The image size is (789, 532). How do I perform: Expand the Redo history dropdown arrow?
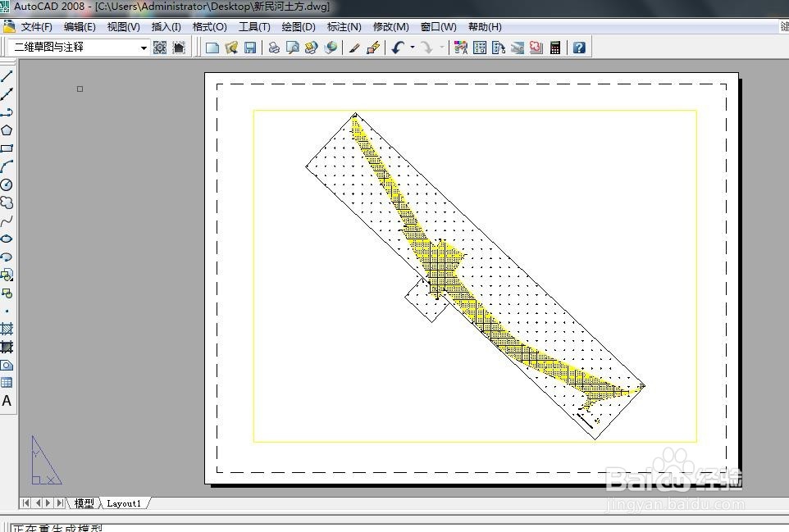442,48
